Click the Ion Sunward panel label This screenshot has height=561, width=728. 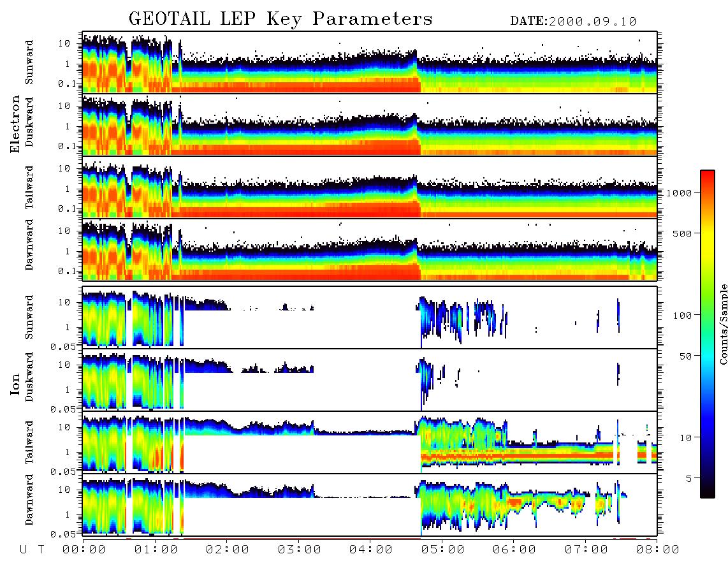point(29,317)
